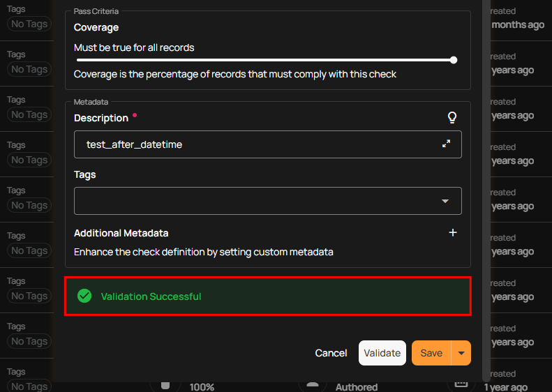Screen dimensions: 552x392
Task: Add Additional Metadata with the plus icon
Action: tap(453, 232)
